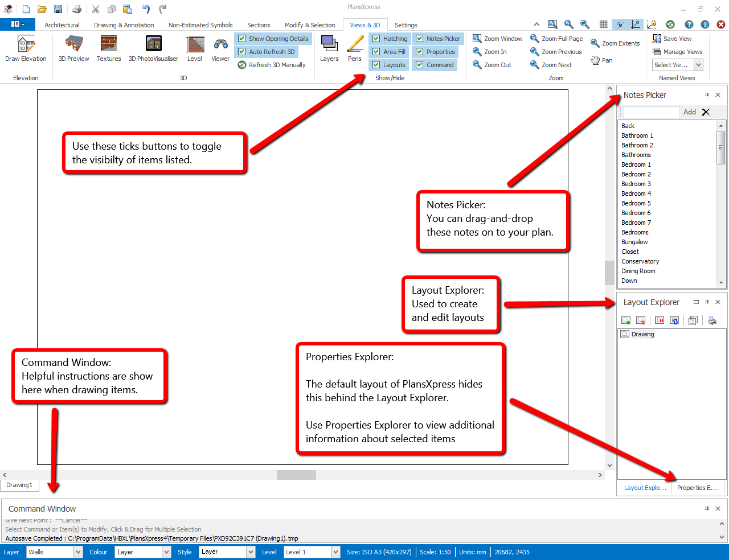Click the horizontal scrollbar thumb below canvas

tap(296, 475)
